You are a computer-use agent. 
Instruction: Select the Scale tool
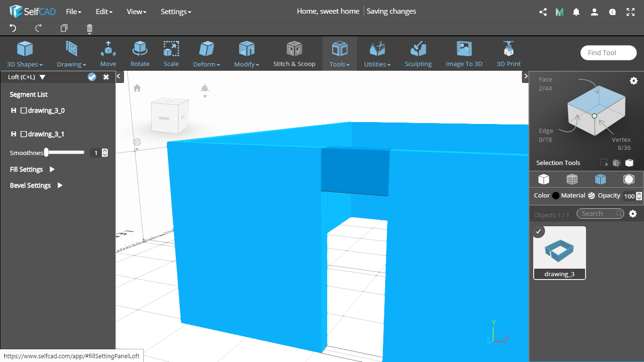(171, 54)
